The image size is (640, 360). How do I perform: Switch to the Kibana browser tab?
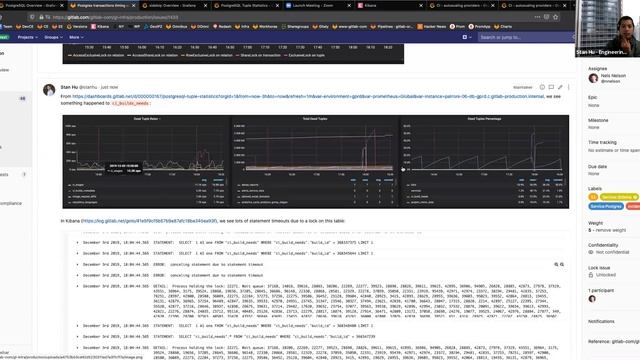[389, 6]
